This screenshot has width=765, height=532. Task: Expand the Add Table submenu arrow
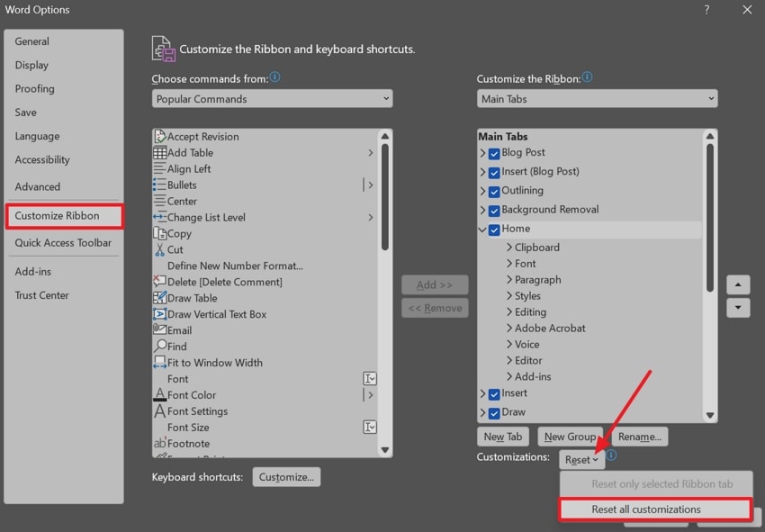click(371, 153)
